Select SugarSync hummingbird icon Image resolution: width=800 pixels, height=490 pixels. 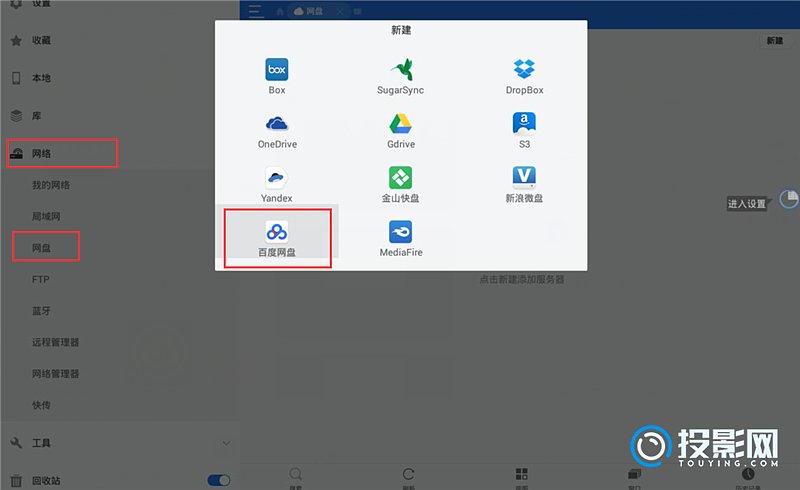coord(401,69)
